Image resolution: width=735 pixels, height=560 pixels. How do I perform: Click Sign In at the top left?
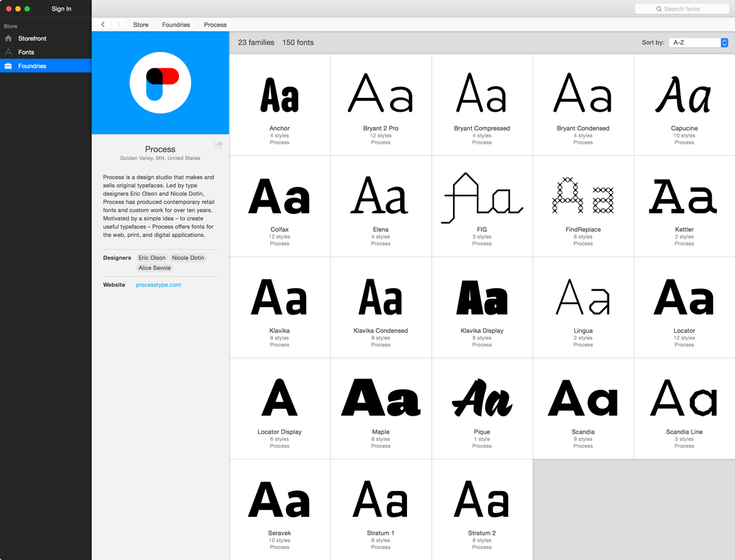point(61,9)
